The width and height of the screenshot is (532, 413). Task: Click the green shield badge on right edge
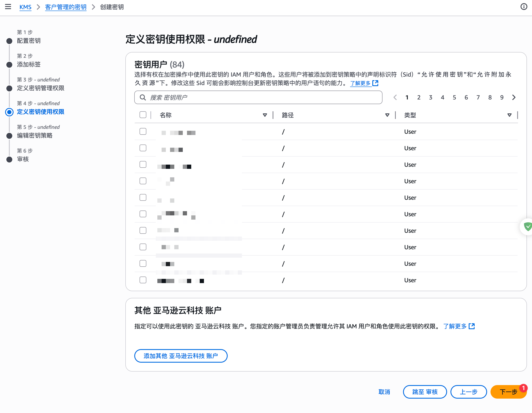click(x=528, y=227)
